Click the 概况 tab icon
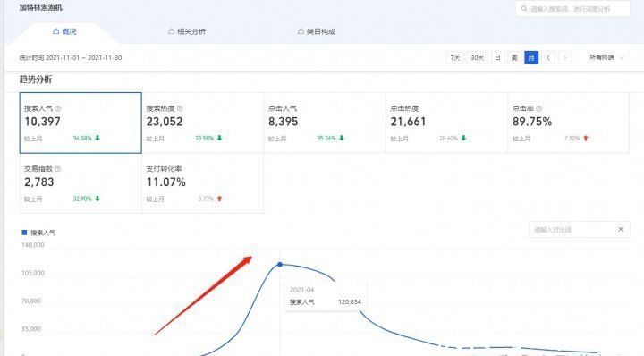Image resolution: width=644 pixels, height=356 pixels. click(55, 31)
